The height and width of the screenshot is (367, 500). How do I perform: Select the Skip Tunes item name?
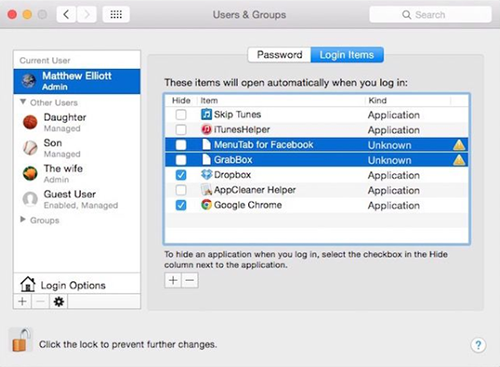point(237,115)
